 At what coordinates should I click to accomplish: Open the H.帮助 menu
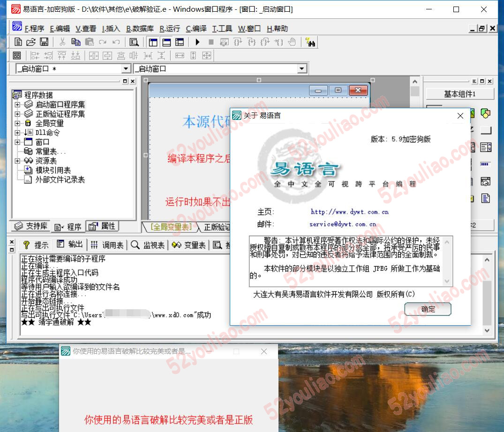[x=277, y=29]
